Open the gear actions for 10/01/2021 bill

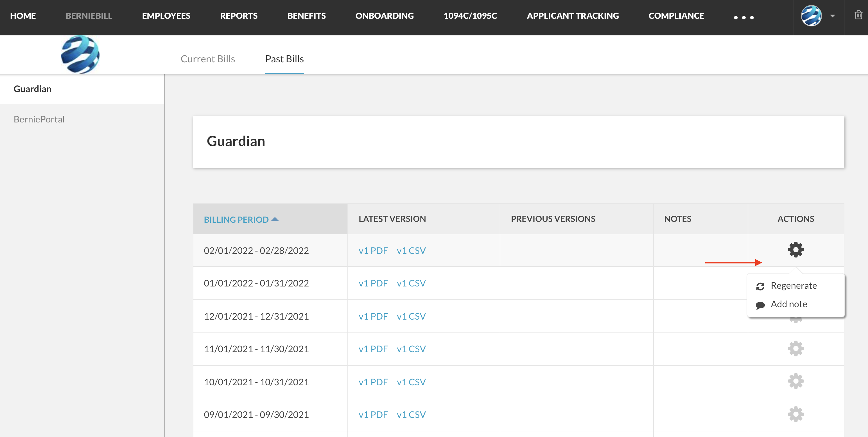coord(795,381)
